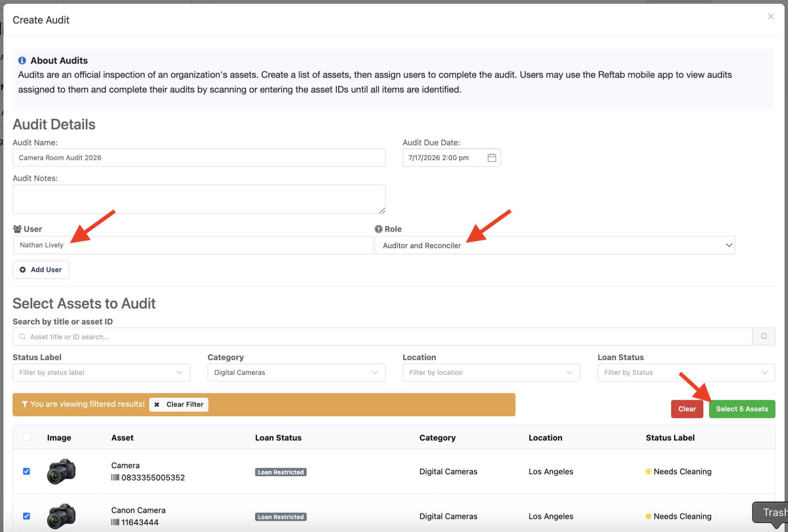Toggle the select-all checkbox in table header

[x=27, y=437]
